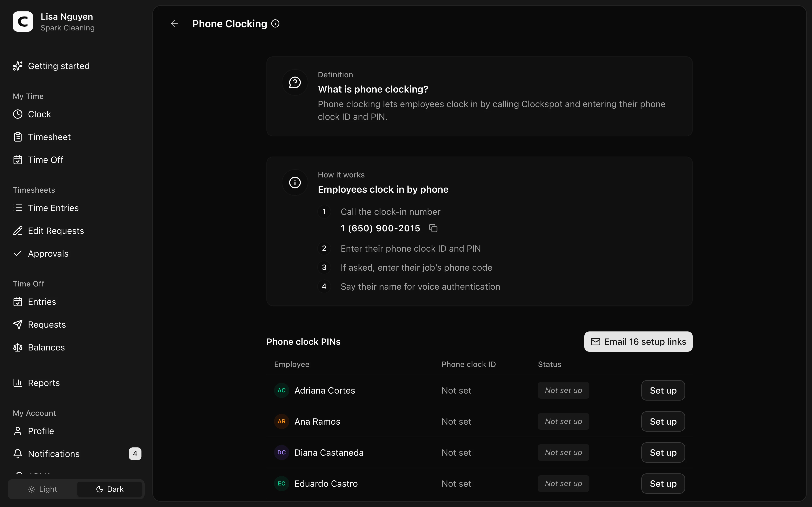Switch theme to Dark
This screenshot has height=507, width=812.
tap(110, 489)
